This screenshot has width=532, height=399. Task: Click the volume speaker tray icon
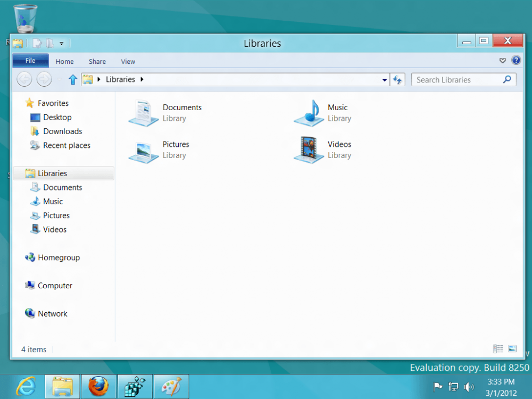pos(469,387)
